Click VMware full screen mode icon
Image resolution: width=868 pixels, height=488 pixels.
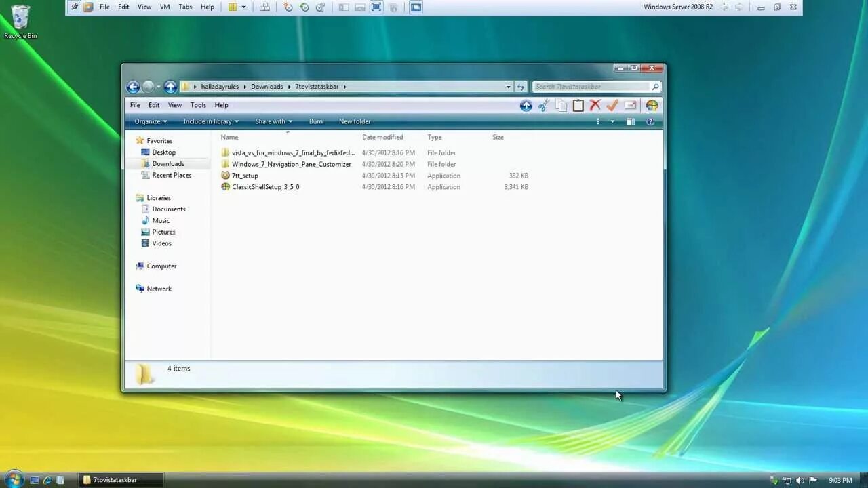click(376, 7)
